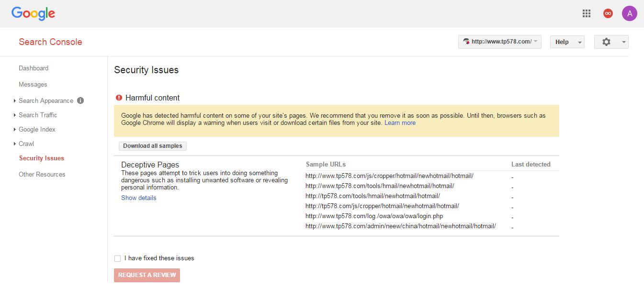Click the REQUEST A REVIEW button
This screenshot has height=289, width=644.
coord(147,275)
